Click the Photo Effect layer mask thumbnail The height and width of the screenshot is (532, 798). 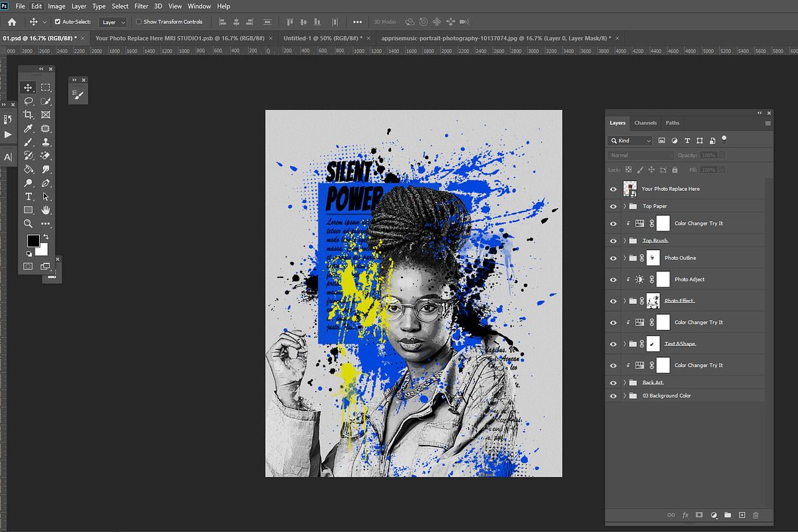[x=654, y=301]
